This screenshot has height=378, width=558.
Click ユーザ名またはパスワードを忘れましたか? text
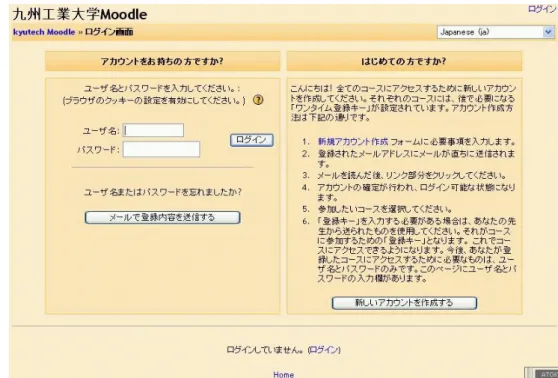(x=163, y=192)
